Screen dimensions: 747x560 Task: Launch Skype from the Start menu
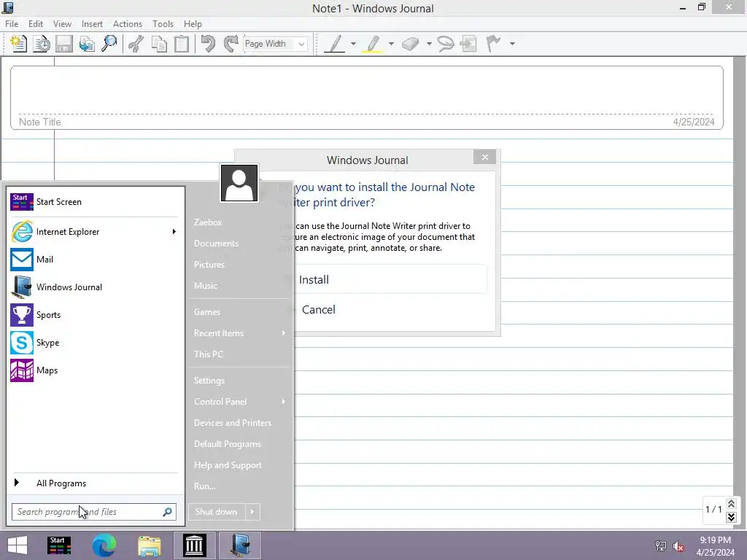point(94,343)
